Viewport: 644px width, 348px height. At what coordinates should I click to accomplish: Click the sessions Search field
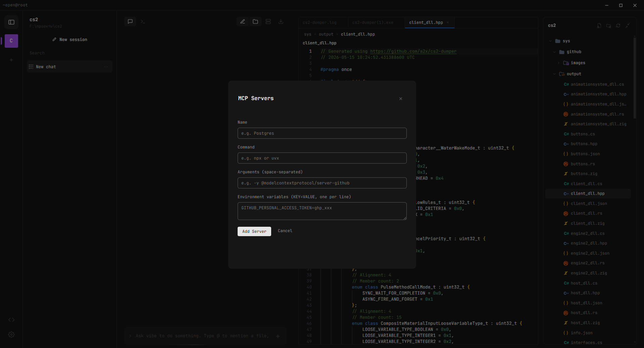click(69, 53)
